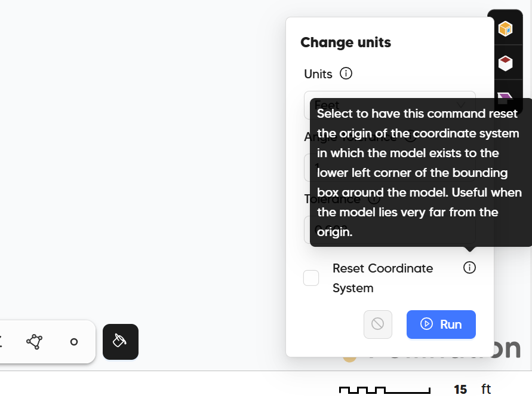Screen dimensions: 532x407
Task: Select the small circle tool
Action: 74,342
